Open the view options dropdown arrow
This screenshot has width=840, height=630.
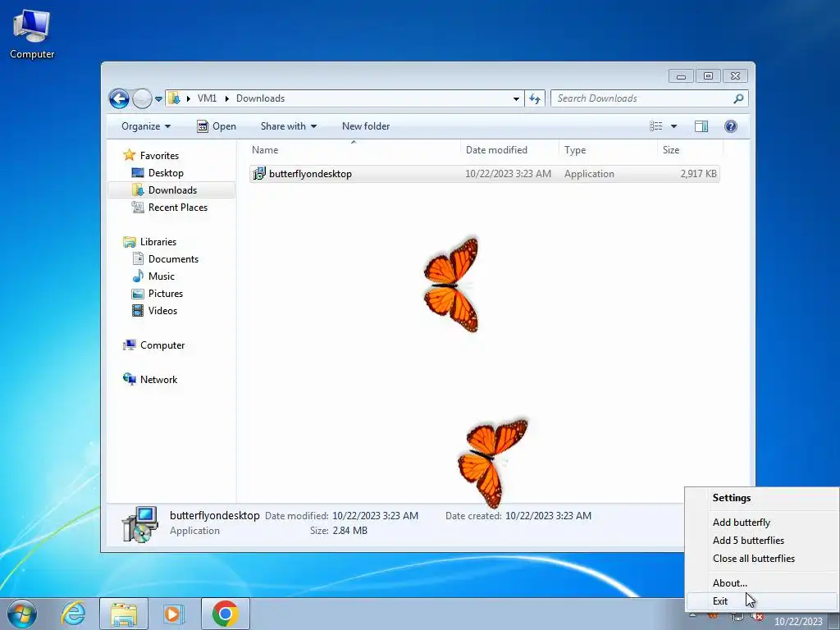[674, 126]
